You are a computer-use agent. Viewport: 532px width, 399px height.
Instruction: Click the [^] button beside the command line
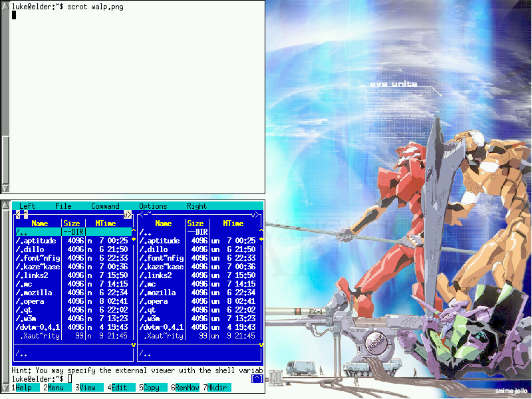click(257, 378)
